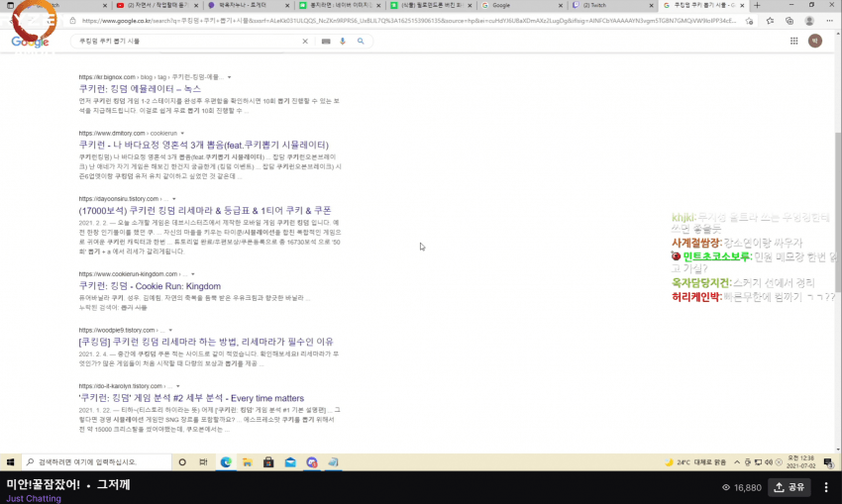842x504 pixels.
Task: Open stream options three-dot menu
Action: pyautogui.click(x=826, y=487)
